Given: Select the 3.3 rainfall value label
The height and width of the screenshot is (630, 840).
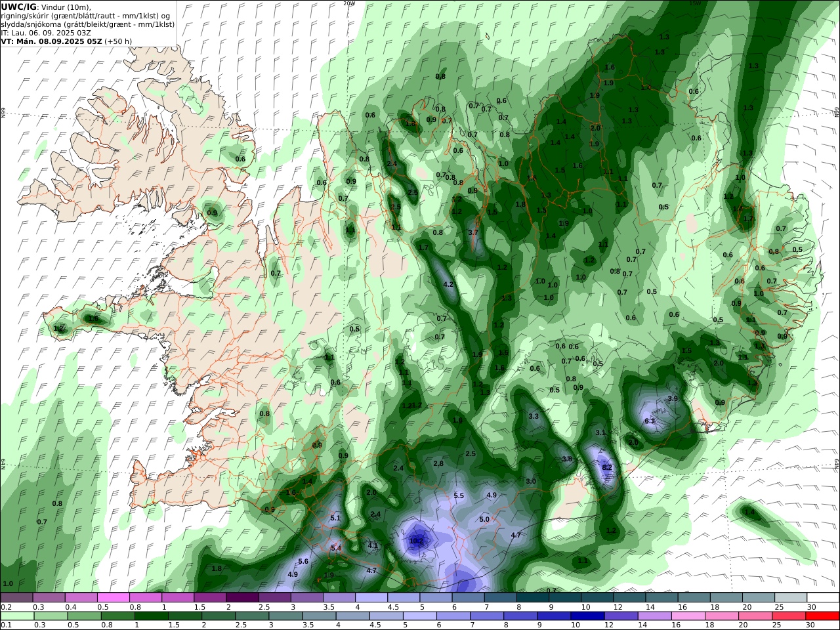Looking at the screenshot, I should click(x=534, y=417).
